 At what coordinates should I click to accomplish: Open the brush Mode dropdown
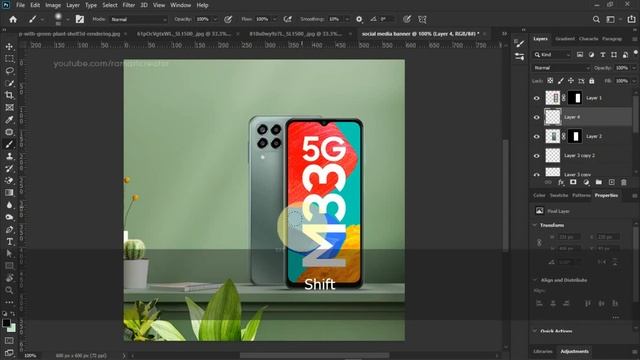tap(139, 19)
